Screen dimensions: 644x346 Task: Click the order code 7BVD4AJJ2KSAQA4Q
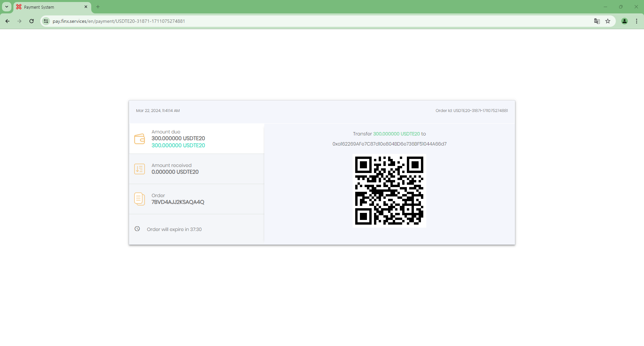tap(178, 202)
